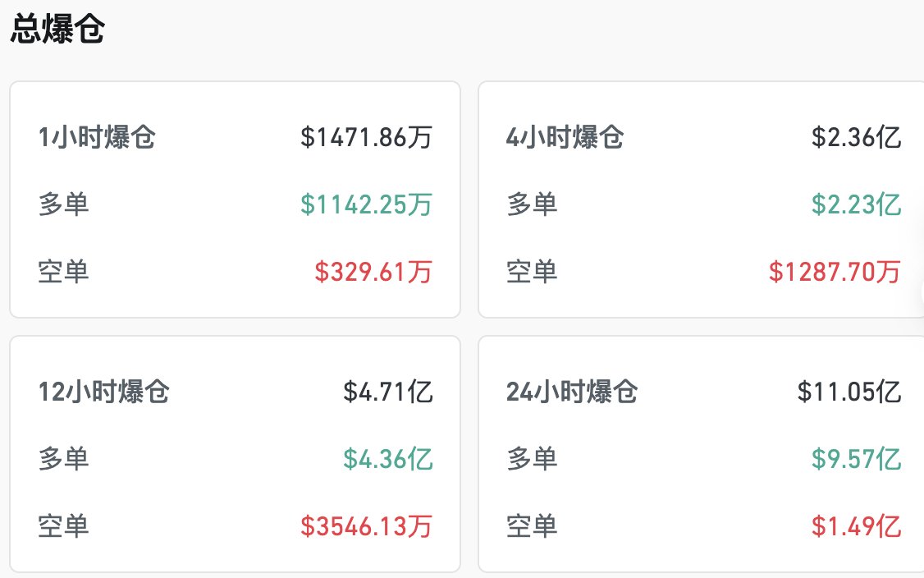Click 空单 label in the 24小时爆仓 card
924x578 pixels.
coord(533,525)
